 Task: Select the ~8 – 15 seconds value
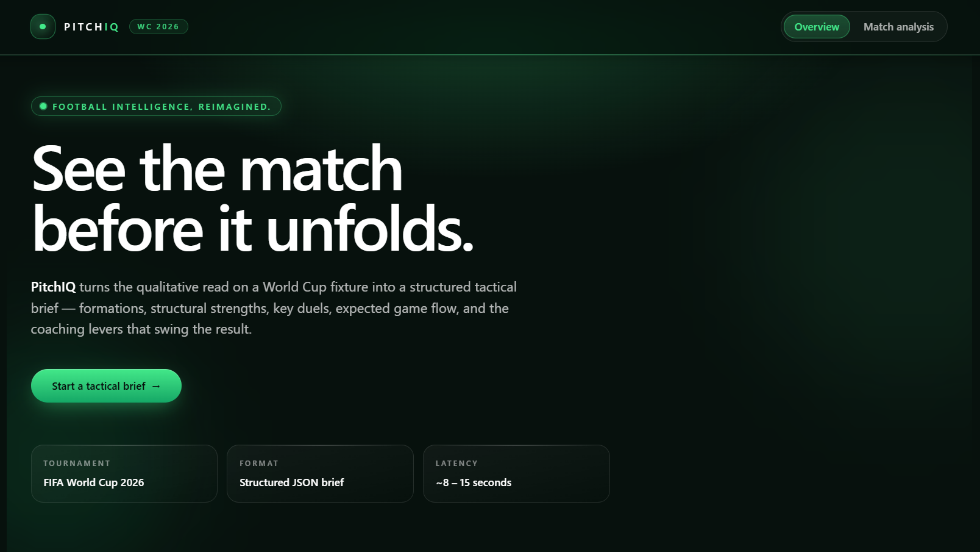[474, 482]
